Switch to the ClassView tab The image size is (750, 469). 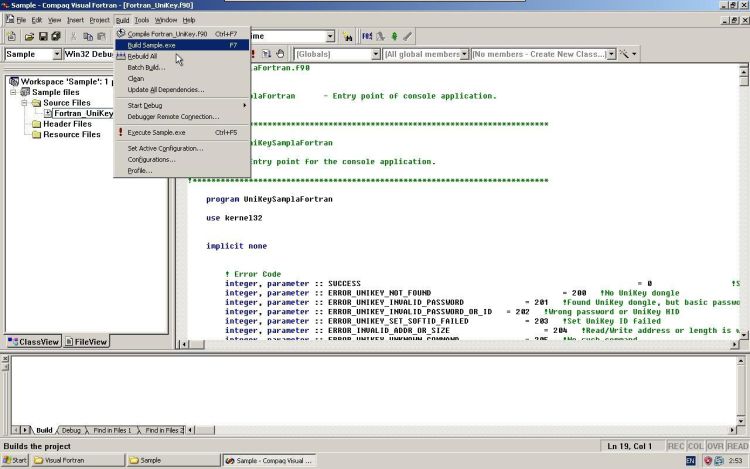tap(33, 342)
